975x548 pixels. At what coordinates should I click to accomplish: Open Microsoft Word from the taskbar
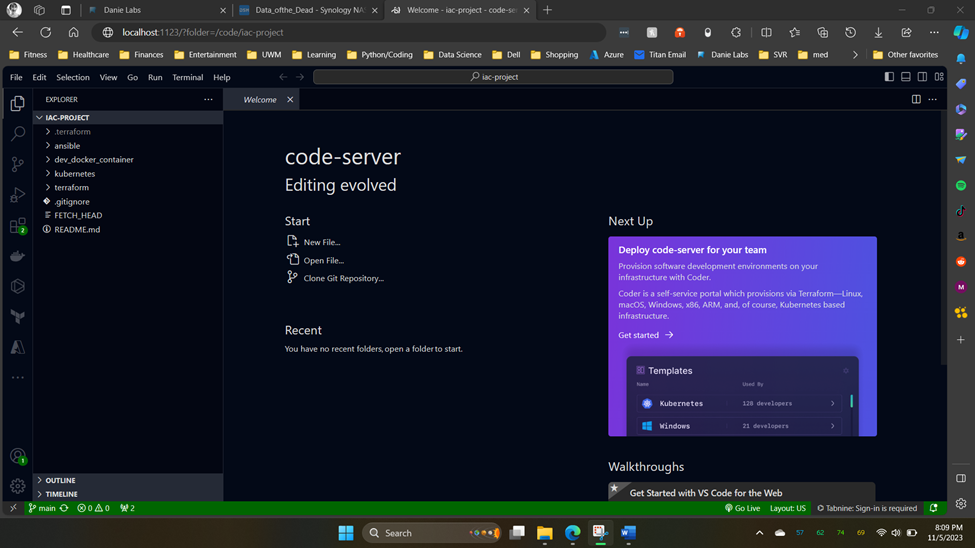tap(628, 533)
